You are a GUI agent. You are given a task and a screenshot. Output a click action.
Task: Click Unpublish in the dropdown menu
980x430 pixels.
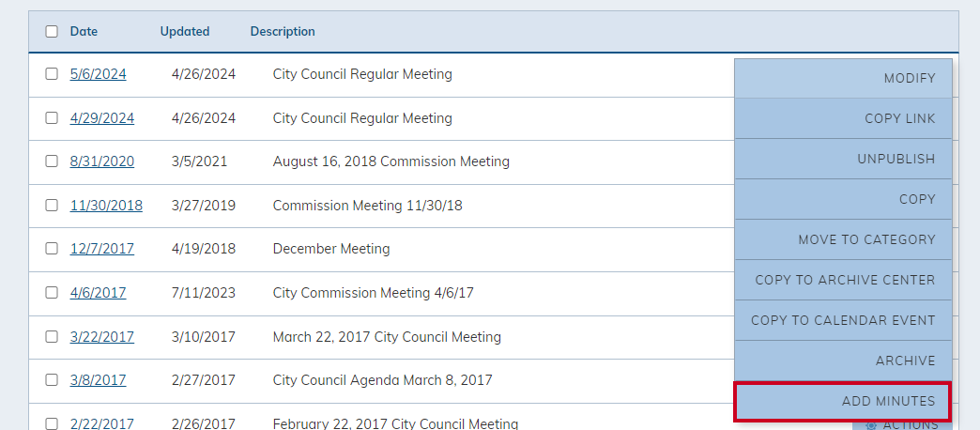tap(843, 159)
